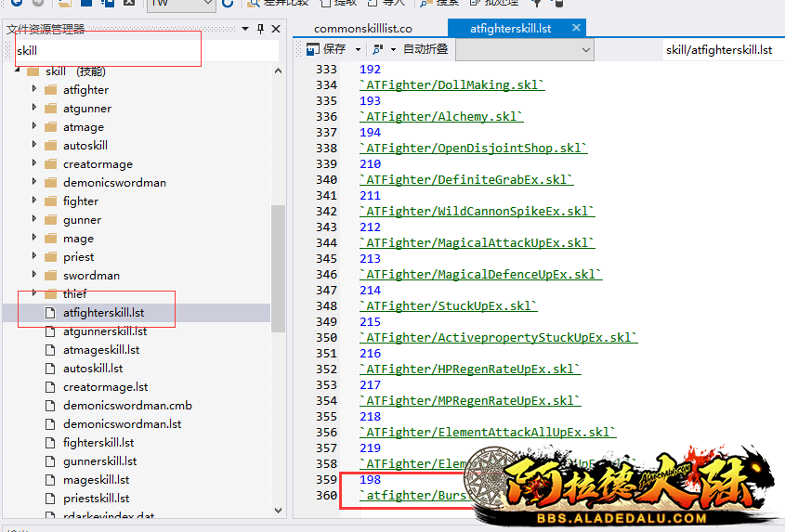Image resolution: width=785 pixels, height=532 pixels.
Task: Switch to the commonskilllist.co tab
Action: click(x=363, y=29)
